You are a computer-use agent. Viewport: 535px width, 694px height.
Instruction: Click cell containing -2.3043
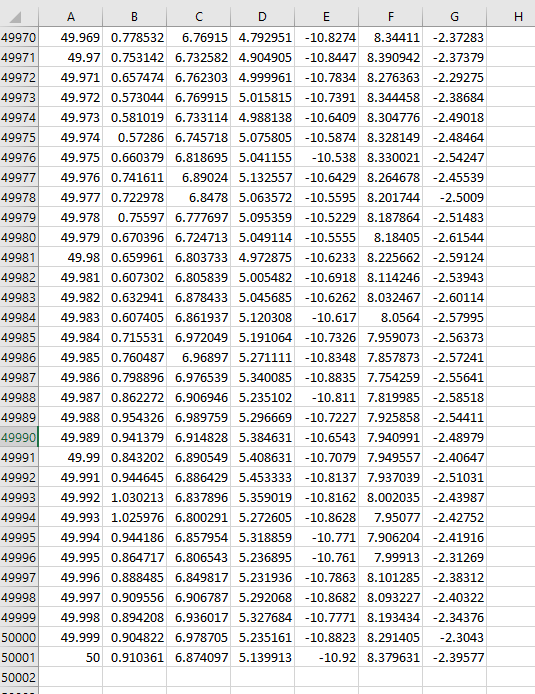[x=454, y=638]
